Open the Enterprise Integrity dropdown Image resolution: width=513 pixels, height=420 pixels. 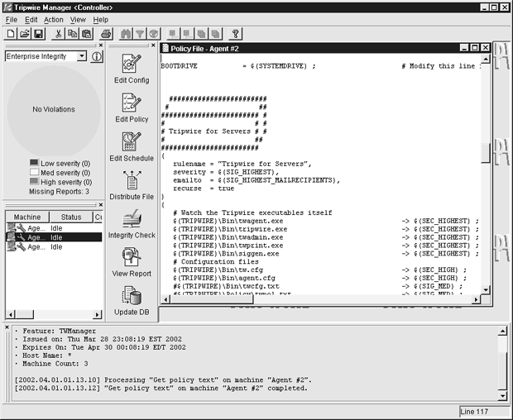[x=81, y=56]
